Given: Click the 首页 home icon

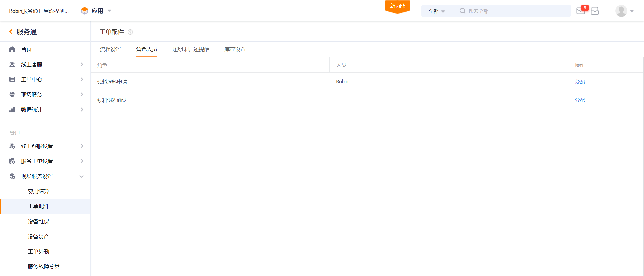Looking at the screenshot, I should point(12,49).
